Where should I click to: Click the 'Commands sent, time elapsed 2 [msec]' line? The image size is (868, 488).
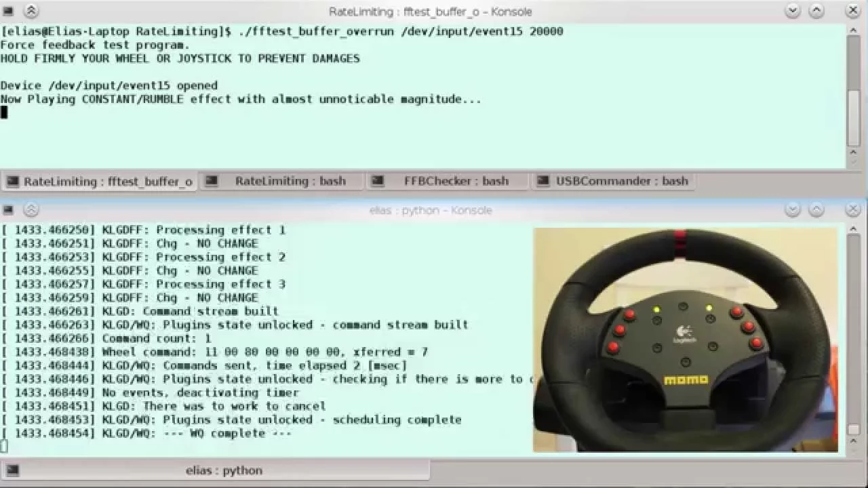(x=204, y=365)
